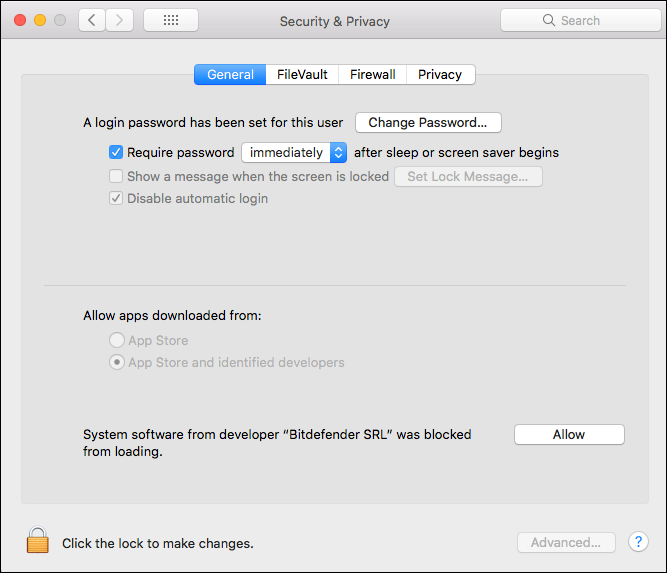
Task: Switch to the FileVault tab
Action: [x=302, y=74]
